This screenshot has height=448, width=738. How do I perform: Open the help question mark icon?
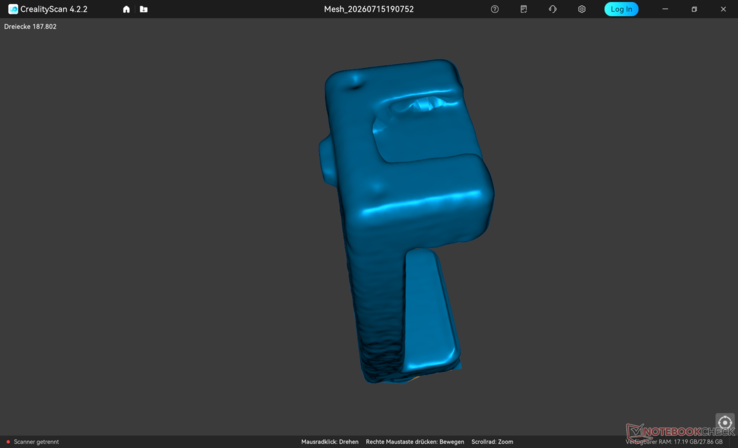[495, 9]
